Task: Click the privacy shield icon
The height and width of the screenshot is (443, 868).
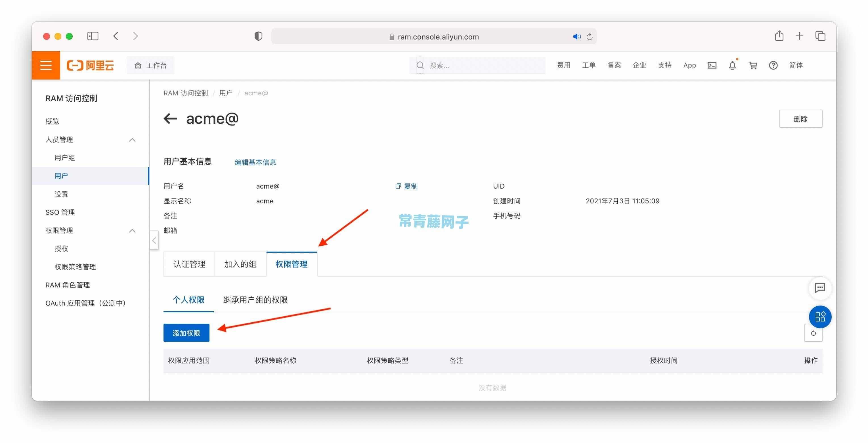Action: pyautogui.click(x=259, y=36)
